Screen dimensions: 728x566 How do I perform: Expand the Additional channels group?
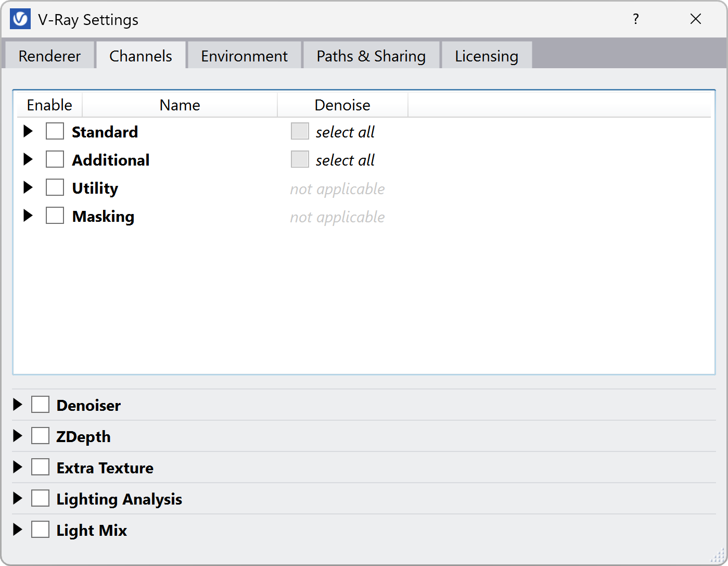pyautogui.click(x=28, y=159)
